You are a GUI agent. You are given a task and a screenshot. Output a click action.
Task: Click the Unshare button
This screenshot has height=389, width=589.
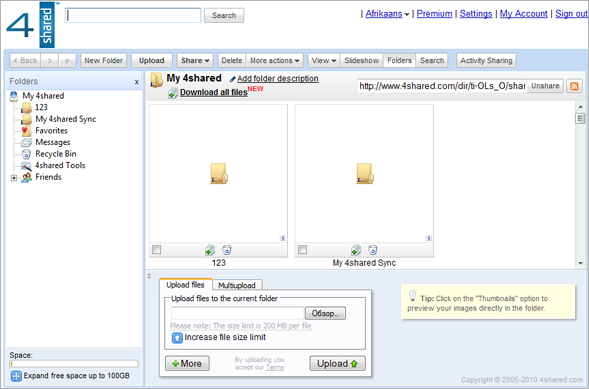click(x=545, y=86)
